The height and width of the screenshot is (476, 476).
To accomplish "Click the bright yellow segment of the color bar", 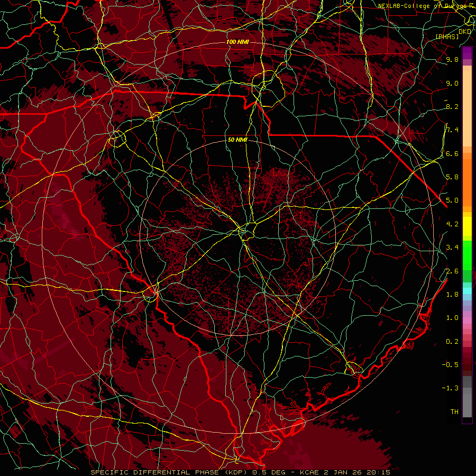I will click(467, 226).
